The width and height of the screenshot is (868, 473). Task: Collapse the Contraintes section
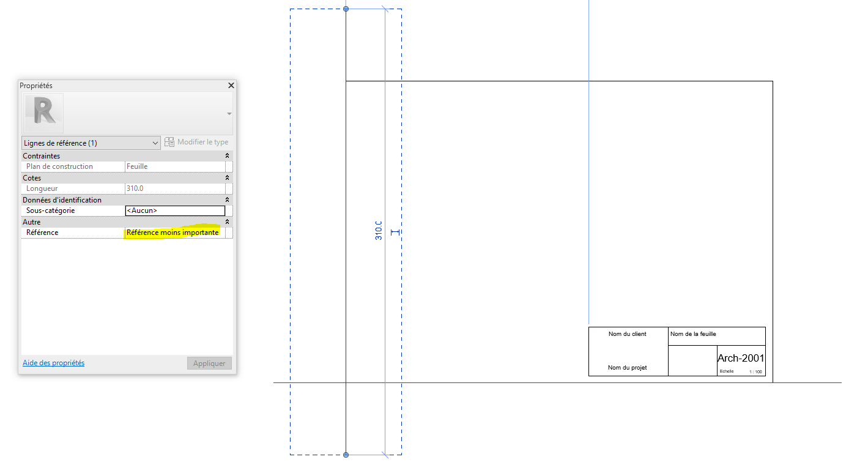[x=228, y=156]
